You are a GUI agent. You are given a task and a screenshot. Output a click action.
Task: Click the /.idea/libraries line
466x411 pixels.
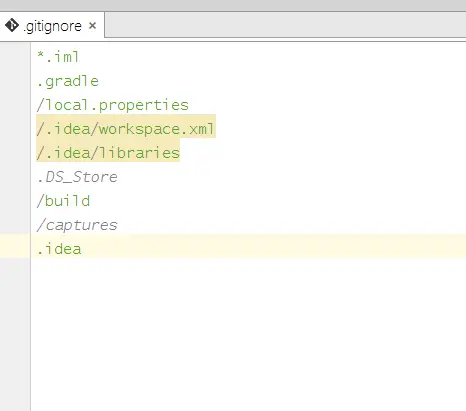tap(108, 153)
